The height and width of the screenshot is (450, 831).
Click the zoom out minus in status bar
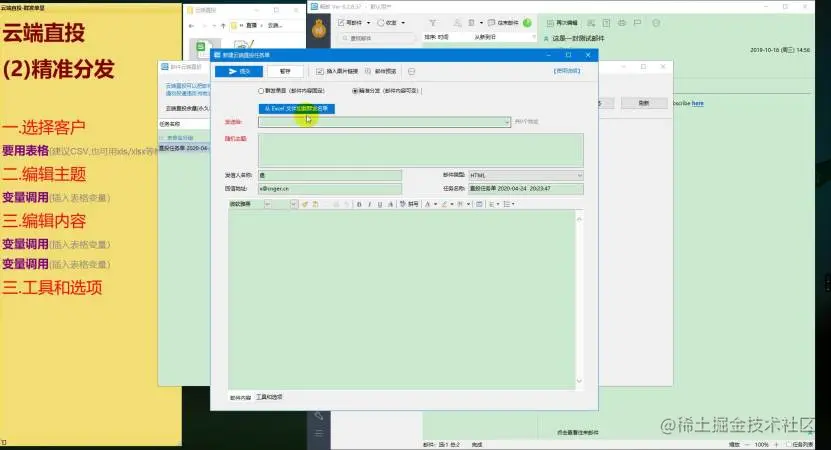click(x=748, y=444)
